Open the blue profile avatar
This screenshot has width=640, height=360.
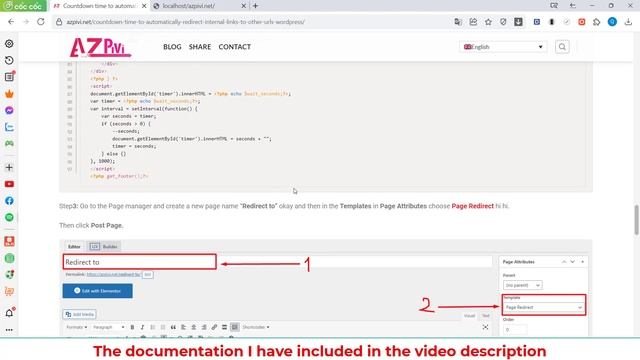pos(612,22)
